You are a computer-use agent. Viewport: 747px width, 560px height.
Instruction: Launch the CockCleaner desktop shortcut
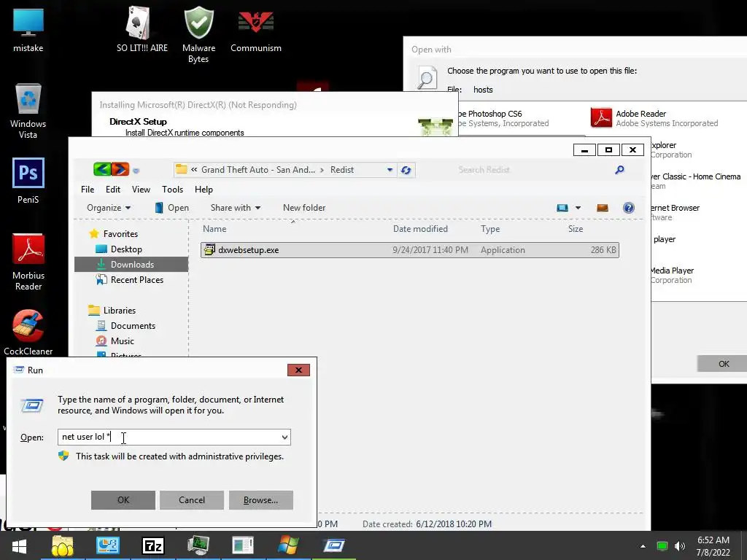28,332
